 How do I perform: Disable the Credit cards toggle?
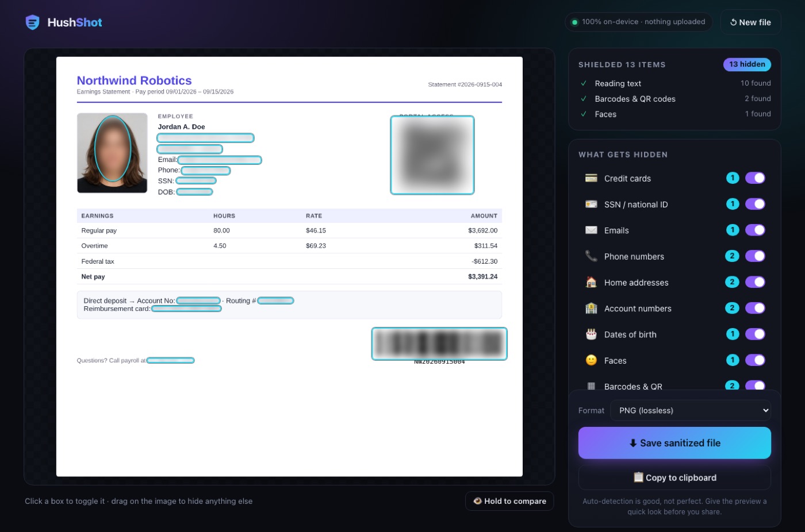coord(755,178)
